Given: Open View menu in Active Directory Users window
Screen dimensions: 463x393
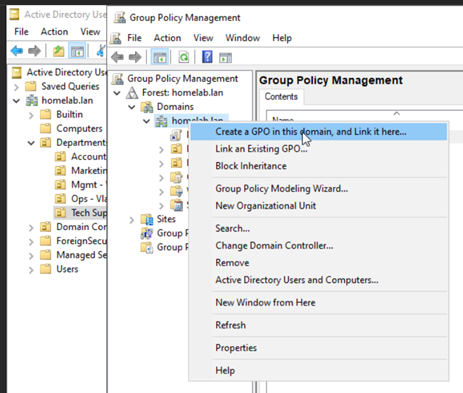Looking at the screenshot, I should (90, 32).
